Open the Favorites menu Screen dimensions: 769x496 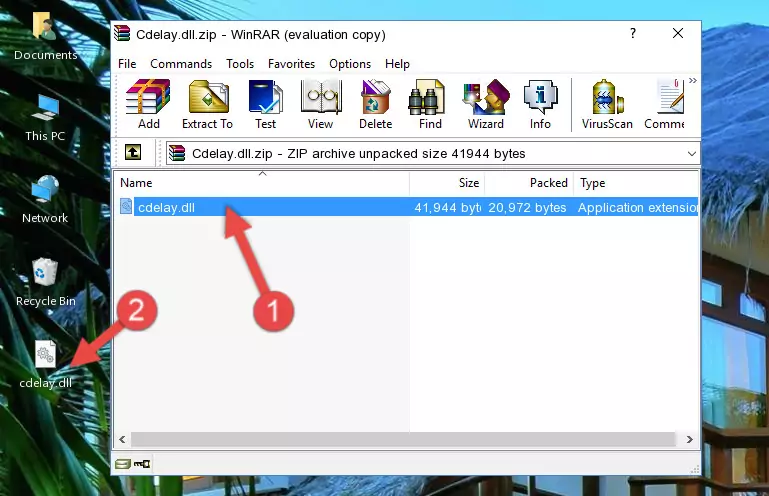pos(291,64)
